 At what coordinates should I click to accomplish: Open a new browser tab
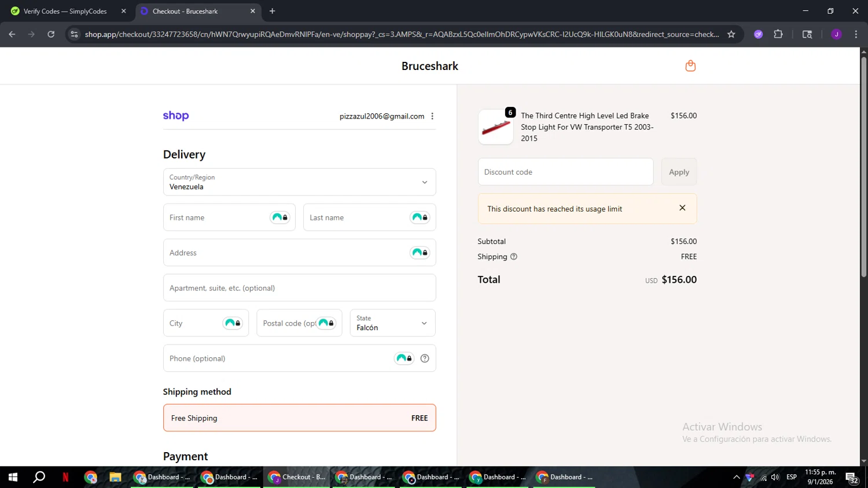click(x=273, y=11)
